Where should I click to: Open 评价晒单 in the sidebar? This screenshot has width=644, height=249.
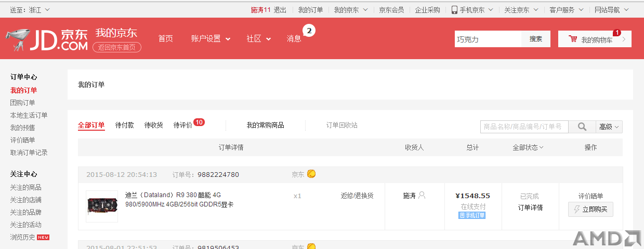click(23, 140)
